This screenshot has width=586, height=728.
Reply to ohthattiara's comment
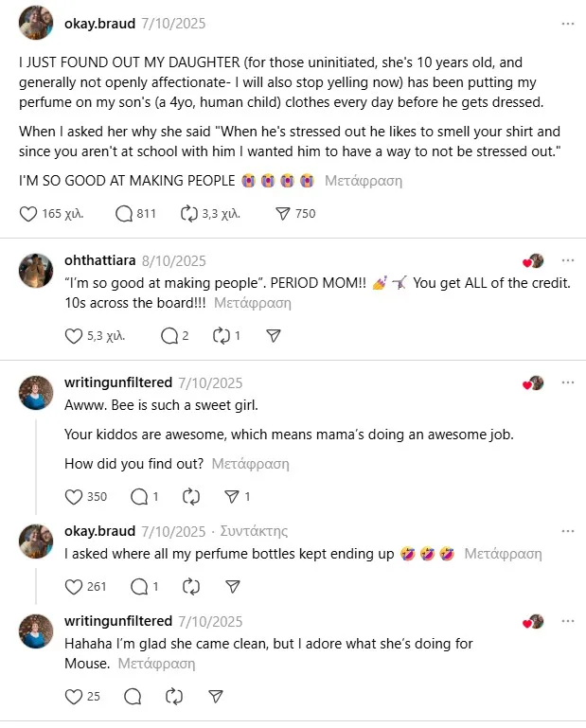[169, 336]
